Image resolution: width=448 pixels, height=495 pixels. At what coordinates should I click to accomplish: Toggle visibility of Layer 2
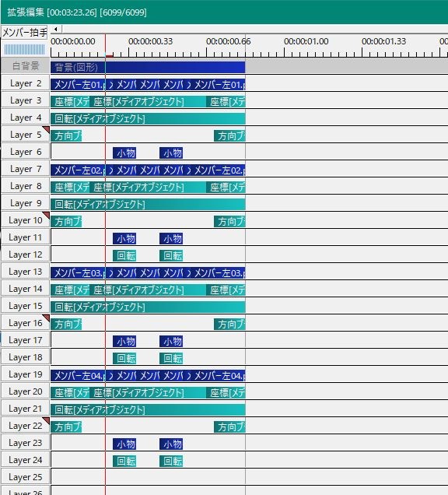click(x=25, y=83)
